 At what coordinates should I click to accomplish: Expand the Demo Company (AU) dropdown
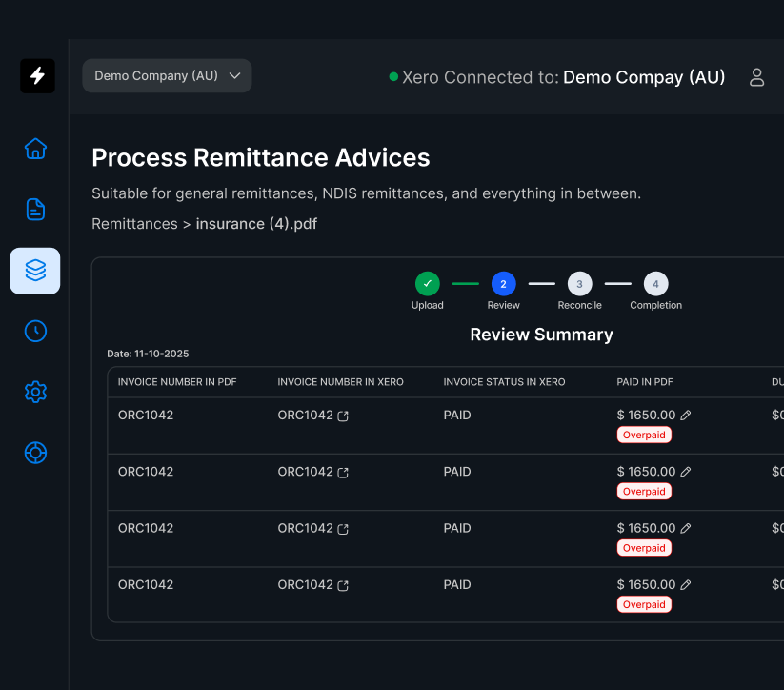click(x=167, y=75)
